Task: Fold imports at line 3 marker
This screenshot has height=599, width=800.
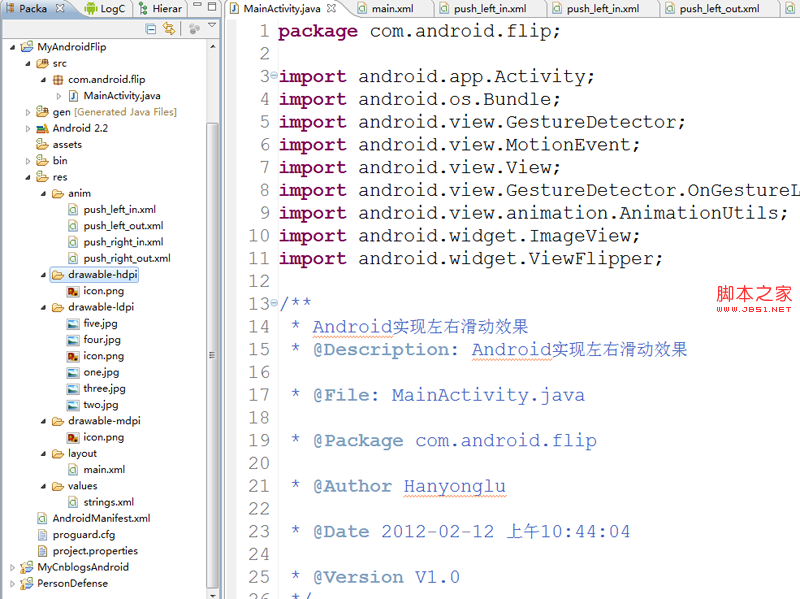Action: pos(274,76)
